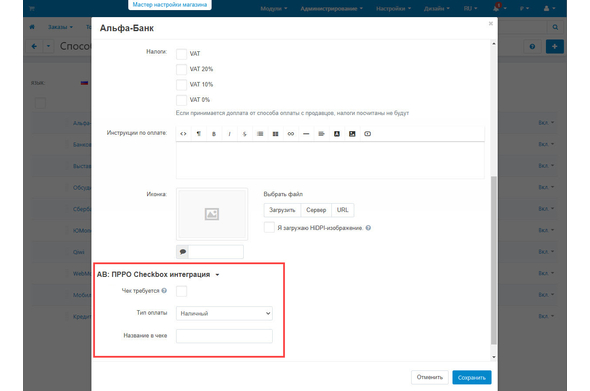
Task: Click the Сервер file source button
Action: click(316, 210)
